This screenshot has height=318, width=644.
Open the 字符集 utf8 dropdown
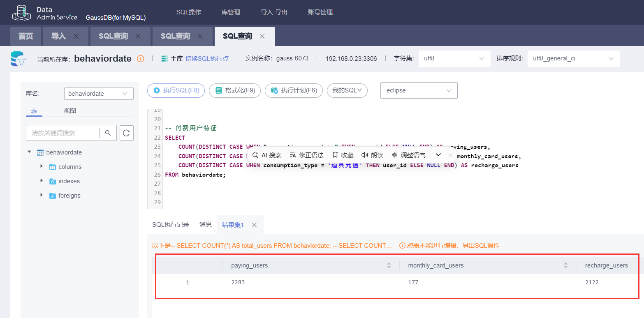[x=454, y=58]
